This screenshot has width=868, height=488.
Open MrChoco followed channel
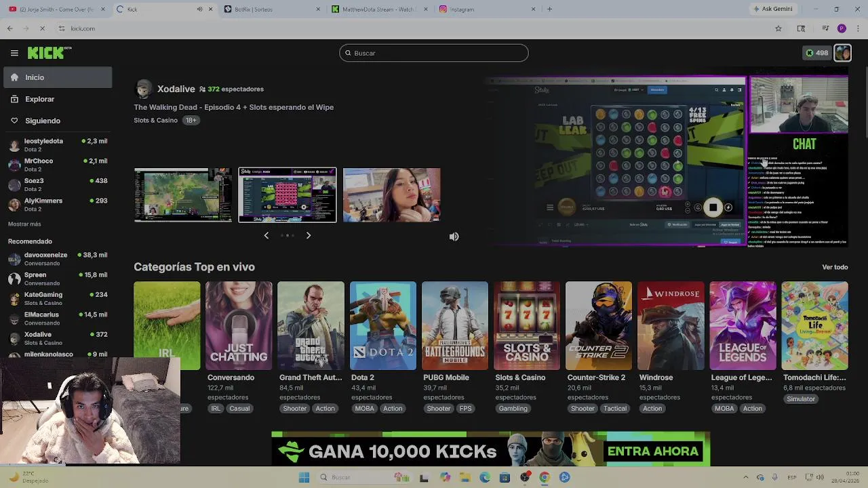click(x=57, y=165)
